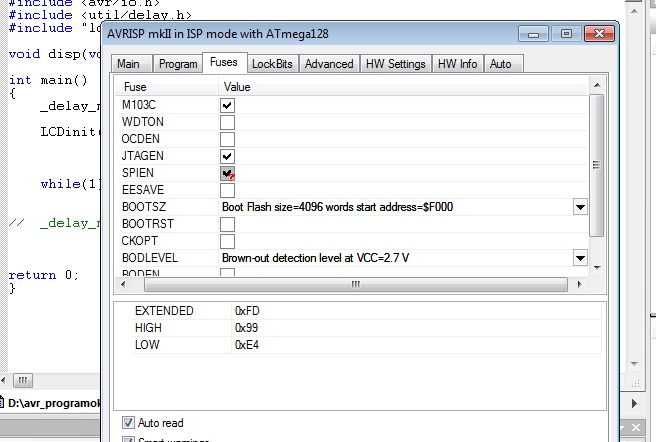Enable the EESAVE fuse checkbox
The image size is (656, 442).
[x=228, y=190]
